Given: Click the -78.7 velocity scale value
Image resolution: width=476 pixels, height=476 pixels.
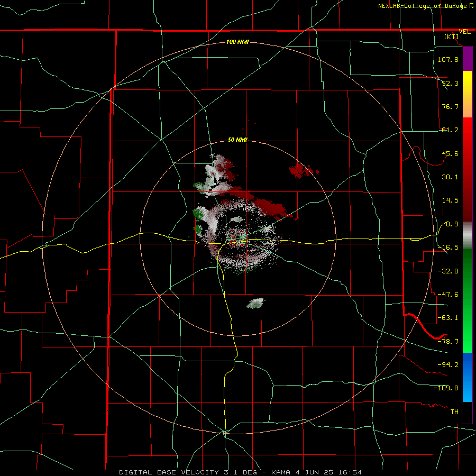Looking at the screenshot, I should (448, 342).
